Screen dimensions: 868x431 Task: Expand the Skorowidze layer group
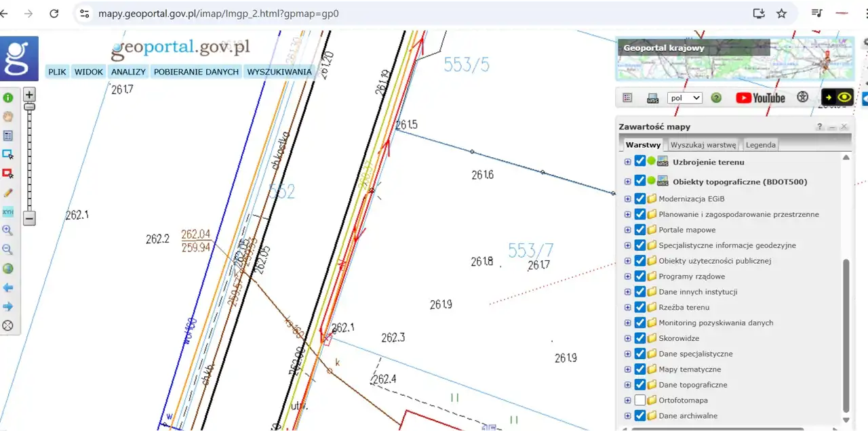pos(627,338)
